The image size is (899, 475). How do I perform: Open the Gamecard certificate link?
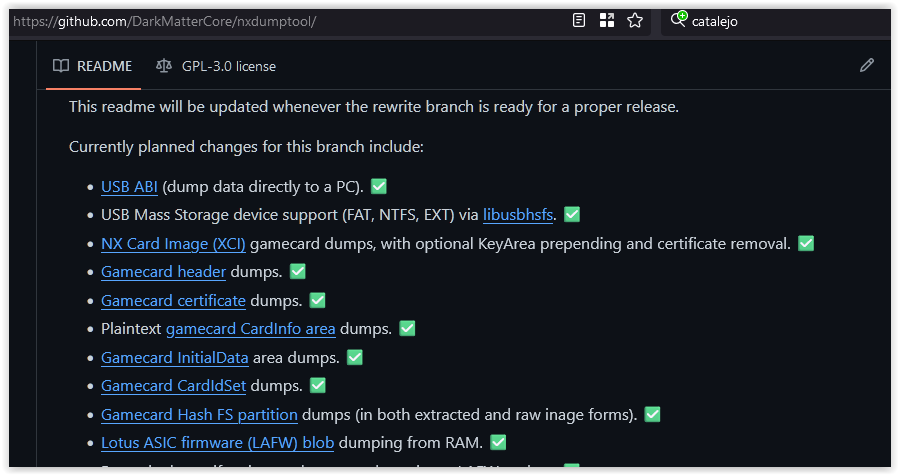[173, 301]
